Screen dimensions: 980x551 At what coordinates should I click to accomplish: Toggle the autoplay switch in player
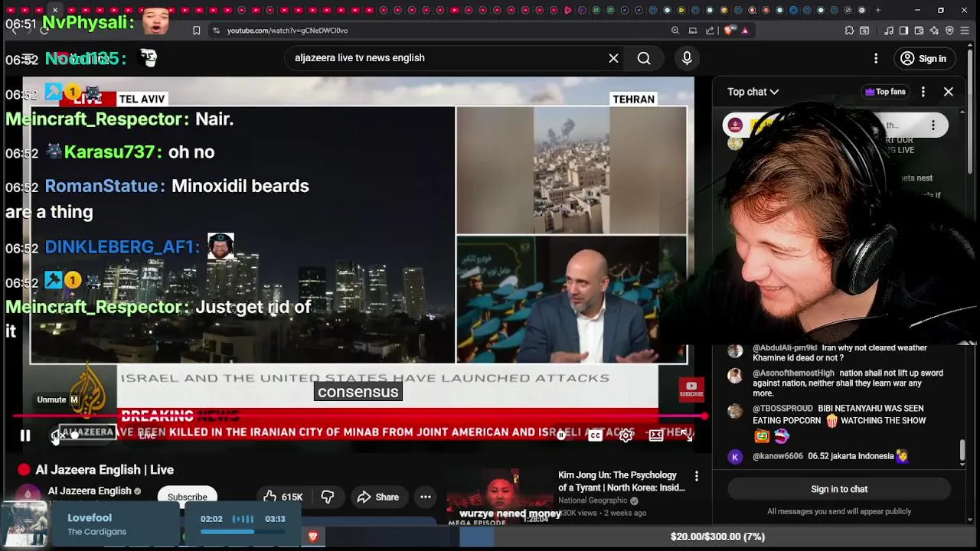[563, 435]
